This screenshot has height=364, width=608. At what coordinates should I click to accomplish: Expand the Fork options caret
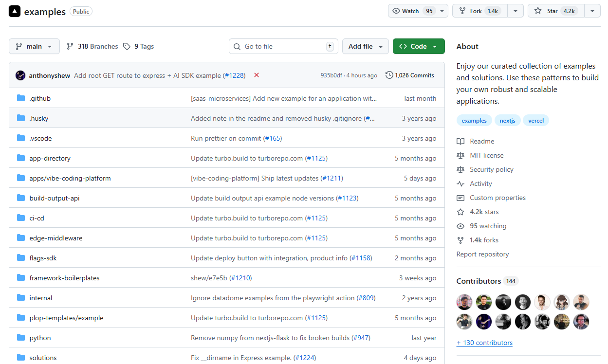[516, 11]
